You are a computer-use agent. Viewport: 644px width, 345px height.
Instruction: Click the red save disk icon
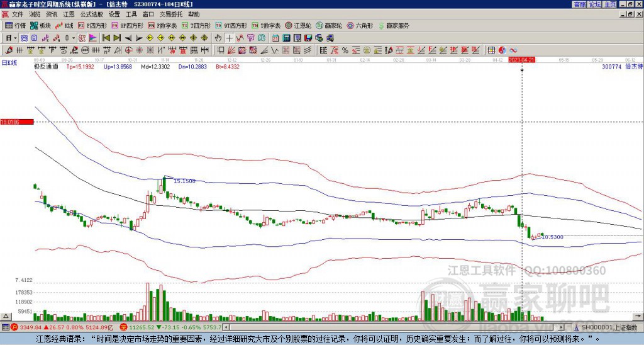coord(308,38)
